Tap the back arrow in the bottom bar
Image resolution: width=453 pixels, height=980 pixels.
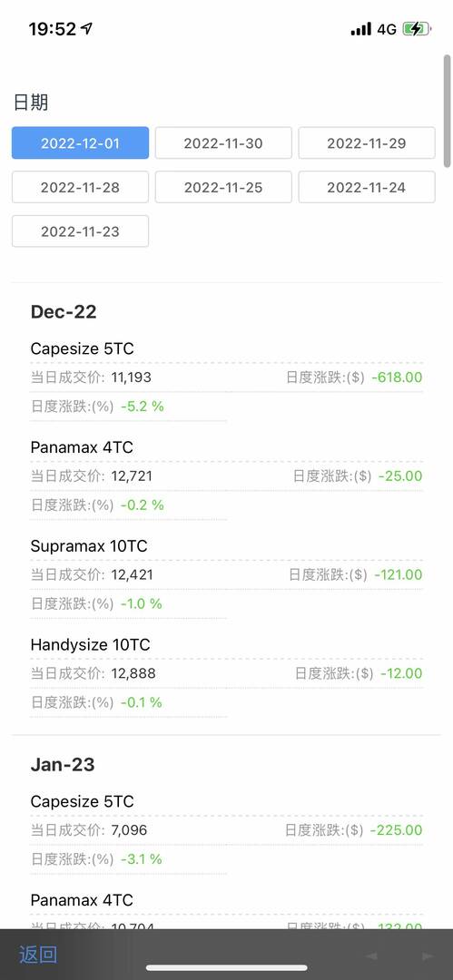point(371,956)
